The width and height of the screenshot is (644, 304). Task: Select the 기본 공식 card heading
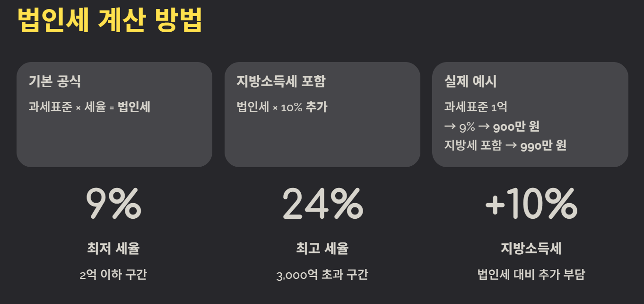[x=55, y=81]
